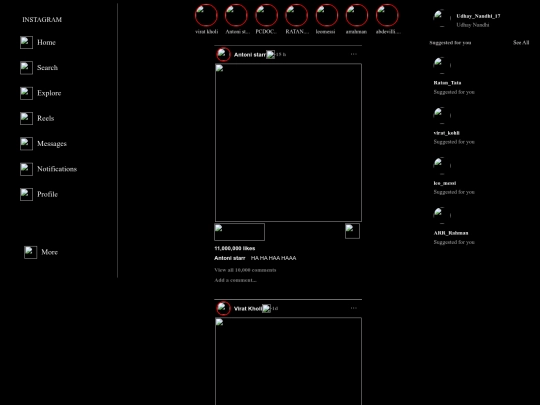Open More in sidebar menu

[50, 252]
